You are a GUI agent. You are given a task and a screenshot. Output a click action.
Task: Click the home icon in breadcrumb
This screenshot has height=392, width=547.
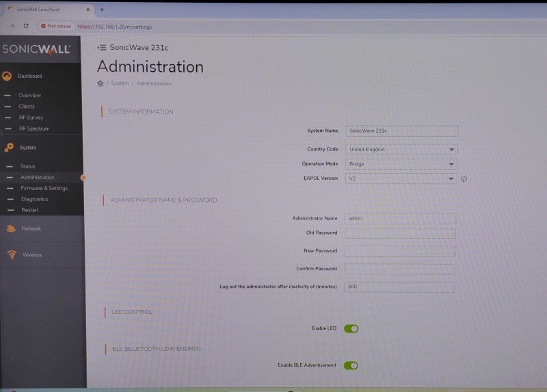tap(100, 83)
